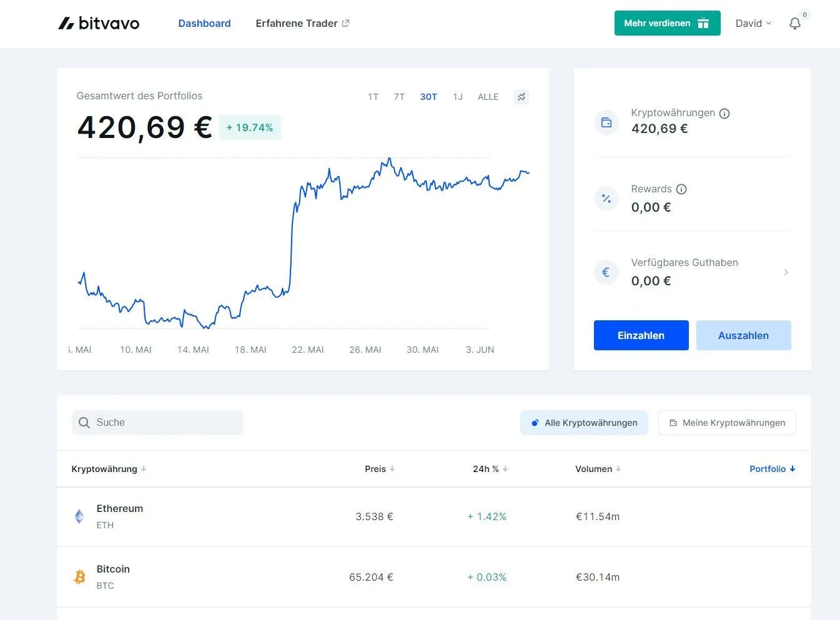Screen dimensions: 840x620
Task: Click the Bitvavo logo
Action: (98, 23)
